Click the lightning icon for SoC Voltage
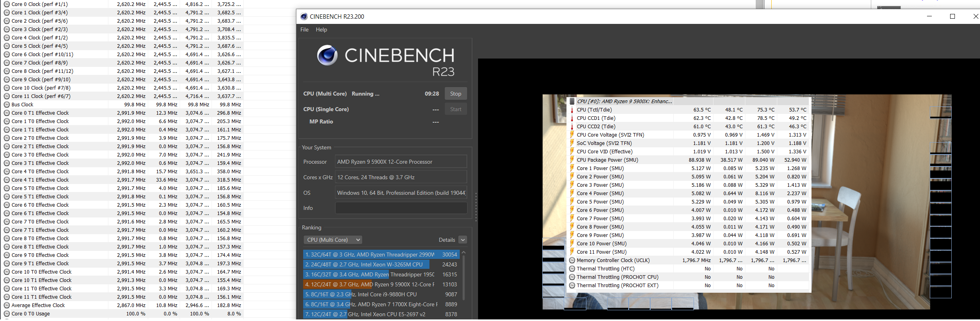The image size is (980, 321). coord(572,143)
